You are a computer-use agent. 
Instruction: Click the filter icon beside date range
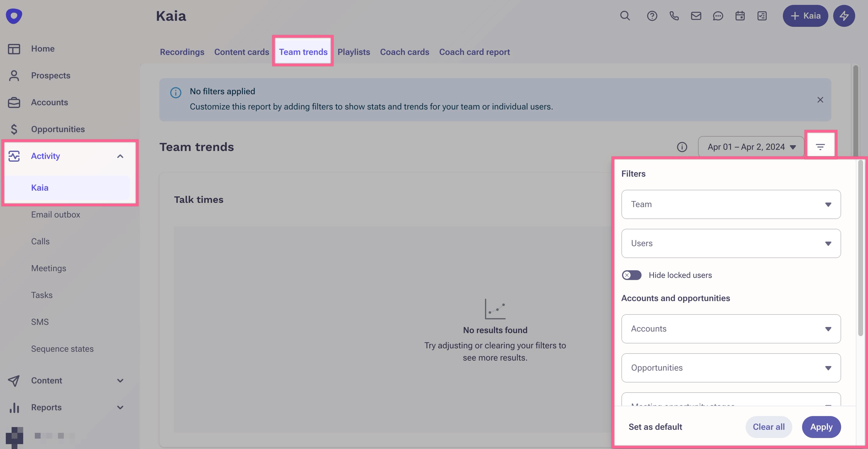tap(820, 147)
